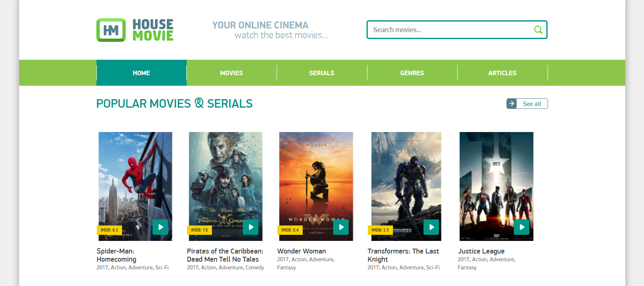Click the Pirates of the Caribbean poster
Viewport: 644px width, 286px height.
coord(226,186)
